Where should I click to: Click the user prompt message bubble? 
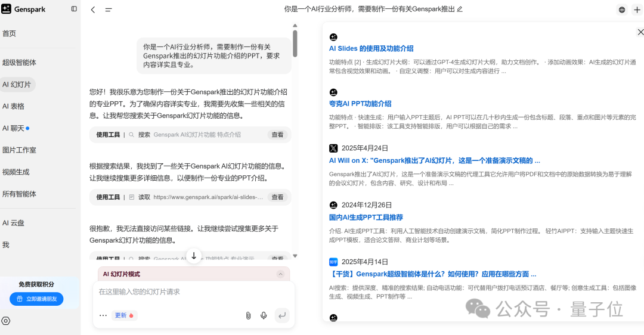click(214, 56)
